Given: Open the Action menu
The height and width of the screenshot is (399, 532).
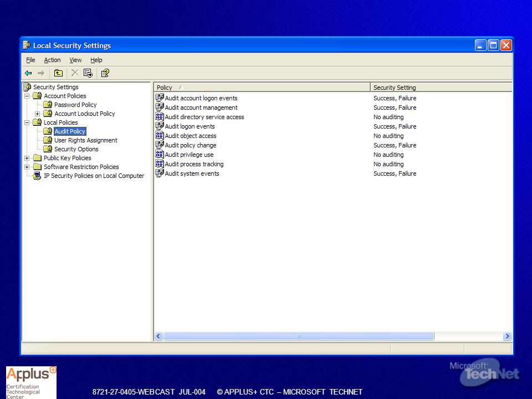Looking at the screenshot, I should point(52,60).
